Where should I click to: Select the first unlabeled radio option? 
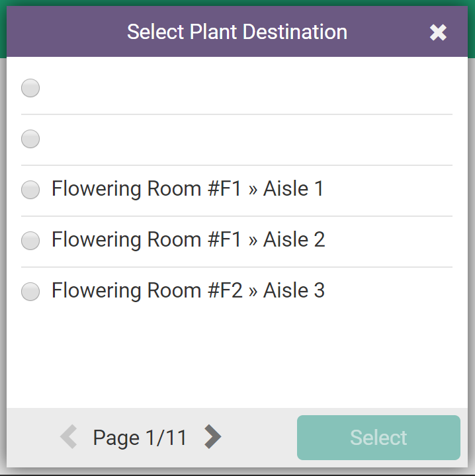coord(30,88)
